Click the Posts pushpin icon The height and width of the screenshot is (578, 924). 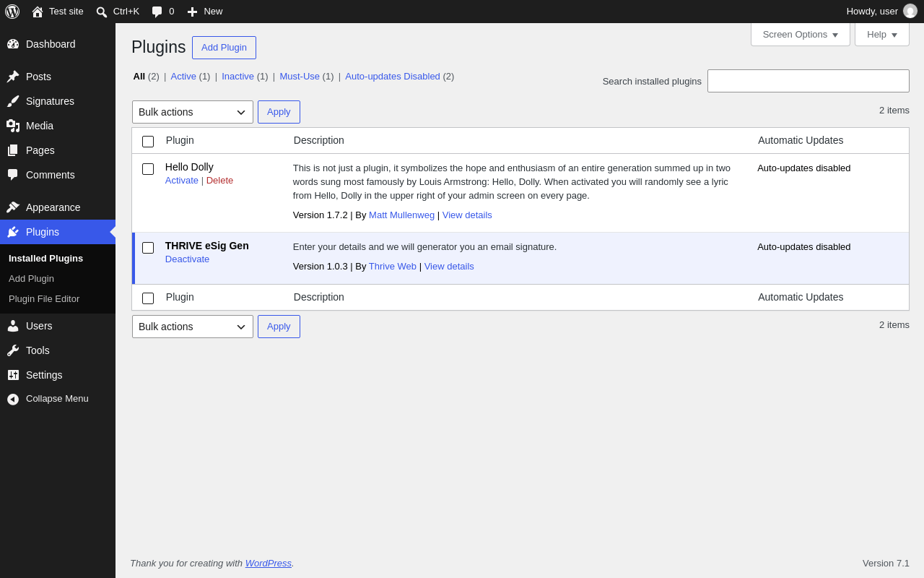13,77
